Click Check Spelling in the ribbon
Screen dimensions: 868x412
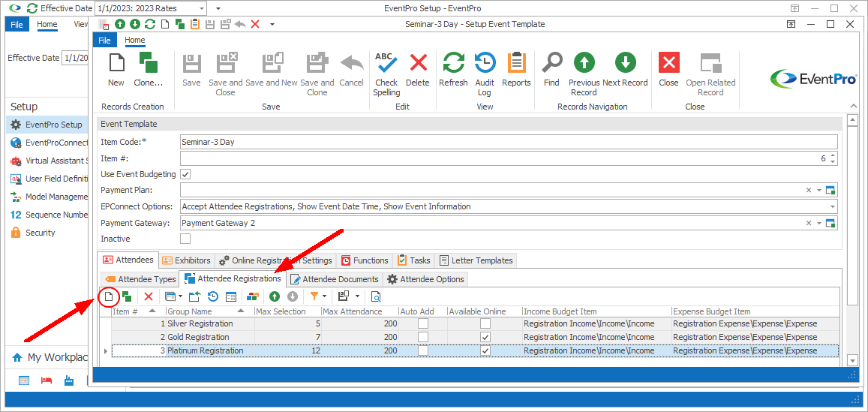386,74
